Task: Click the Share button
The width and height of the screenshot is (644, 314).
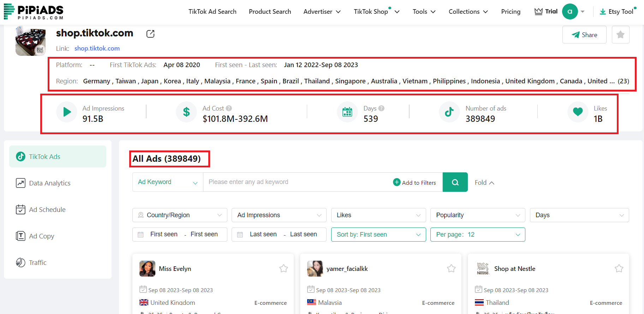Action: click(584, 35)
